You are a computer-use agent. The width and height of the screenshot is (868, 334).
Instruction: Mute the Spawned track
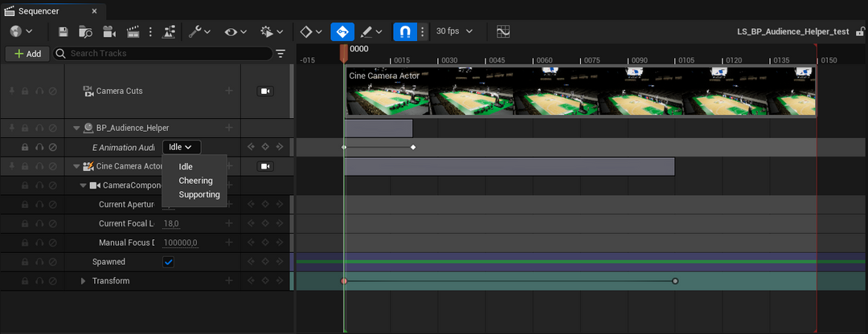53,262
